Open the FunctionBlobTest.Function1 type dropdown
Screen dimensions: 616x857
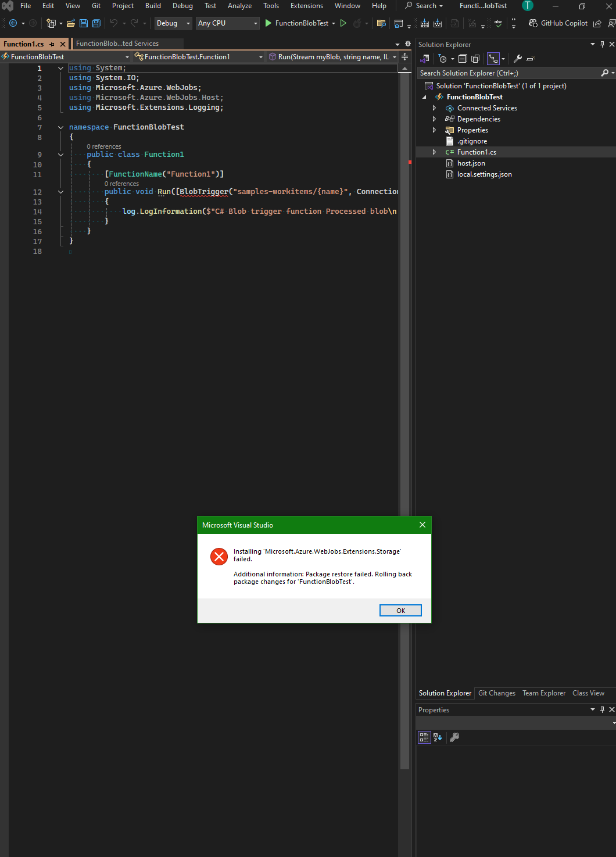pos(199,57)
